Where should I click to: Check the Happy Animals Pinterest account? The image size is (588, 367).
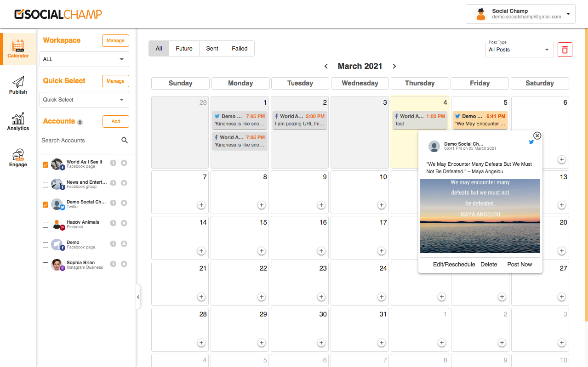pyautogui.click(x=46, y=225)
